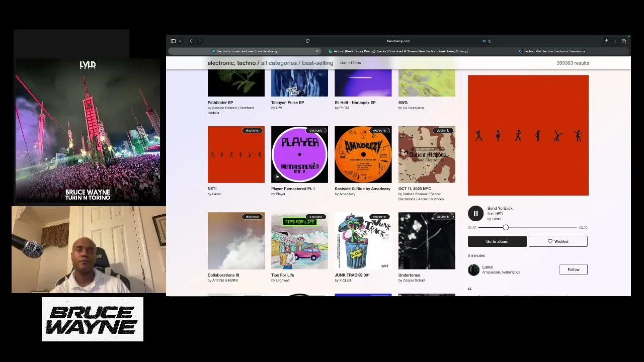Go forward using the browser forward arrow
The width and height of the screenshot is (644, 362).
point(199,41)
